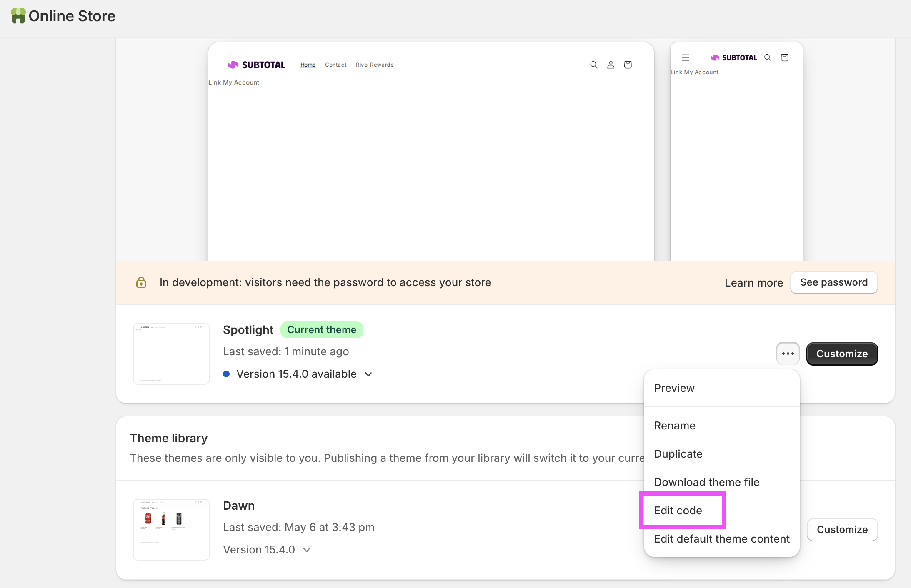The width and height of the screenshot is (911, 588).
Task: Open the cart icon in desktop preview
Action: 628,65
